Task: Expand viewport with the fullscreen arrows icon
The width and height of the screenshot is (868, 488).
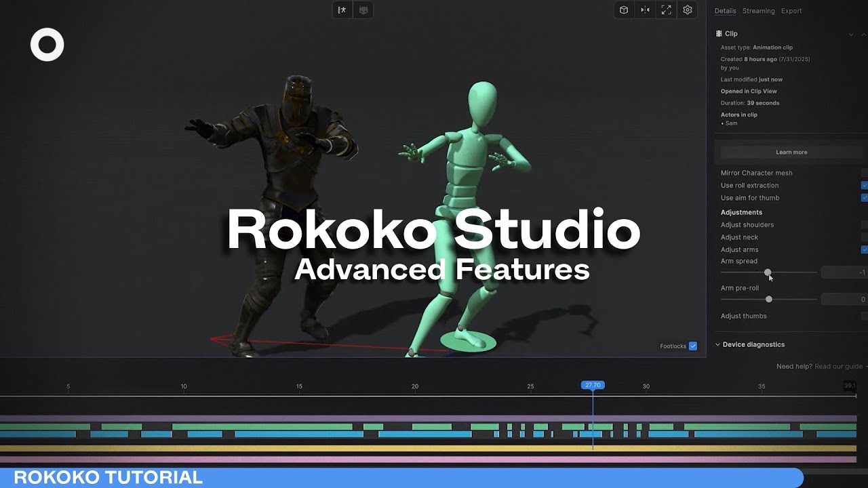Action: 667,10
